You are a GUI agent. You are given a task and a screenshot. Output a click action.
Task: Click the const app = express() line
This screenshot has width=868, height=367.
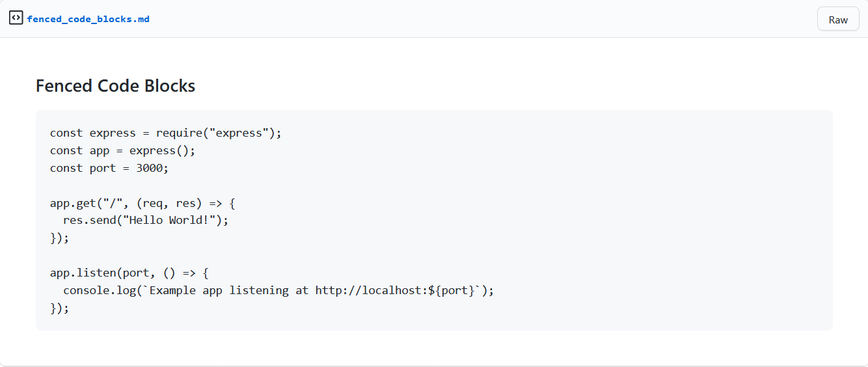pos(122,150)
